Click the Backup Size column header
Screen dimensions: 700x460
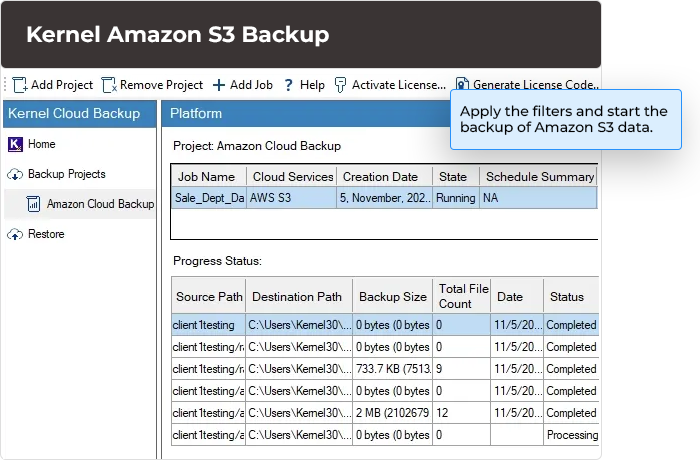393,297
